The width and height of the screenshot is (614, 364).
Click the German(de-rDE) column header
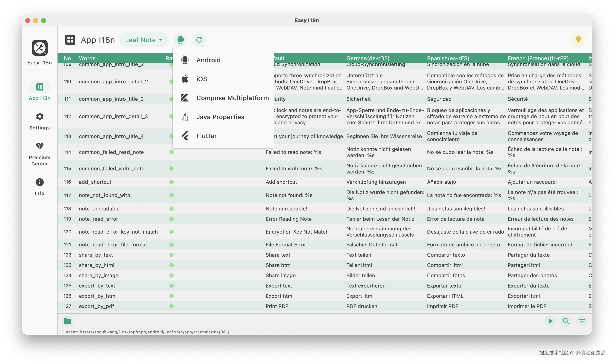pyautogui.click(x=368, y=58)
